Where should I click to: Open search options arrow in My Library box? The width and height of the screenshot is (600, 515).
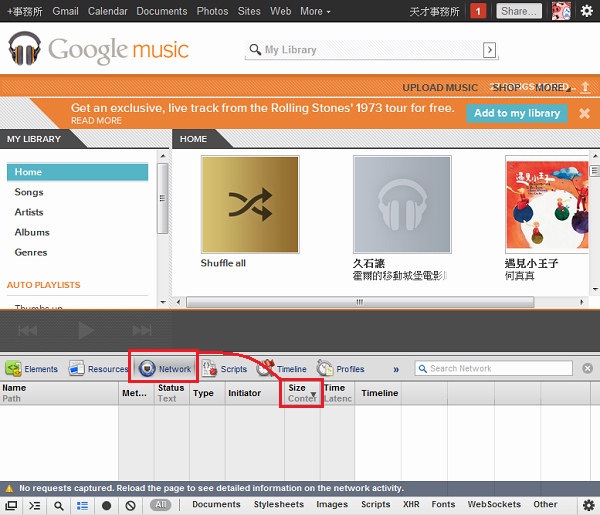pos(489,50)
